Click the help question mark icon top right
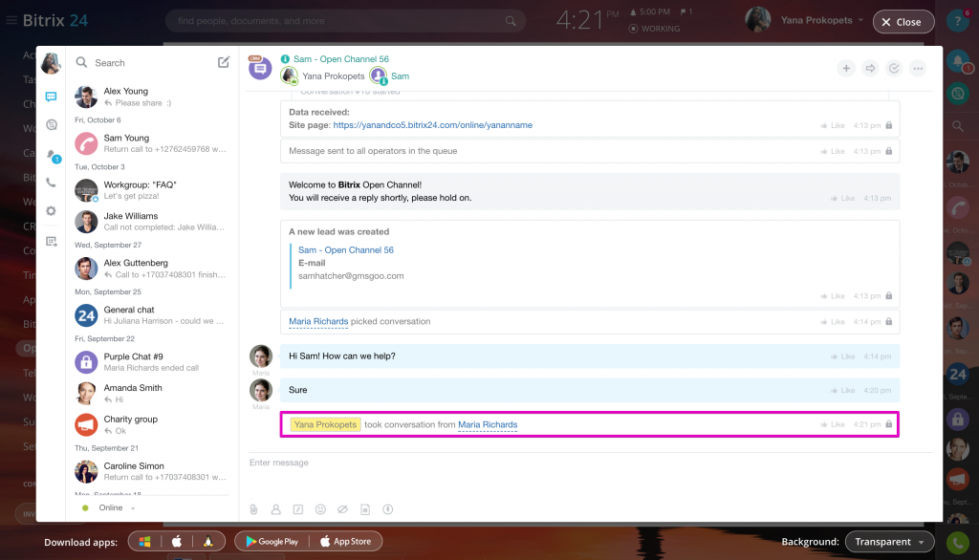Image resolution: width=979 pixels, height=560 pixels. (x=957, y=21)
